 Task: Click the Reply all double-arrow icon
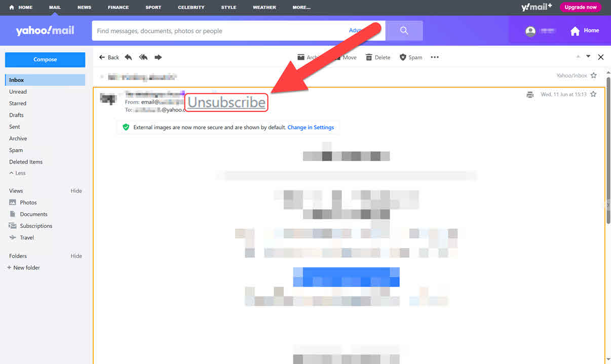(x=143, y=57)
